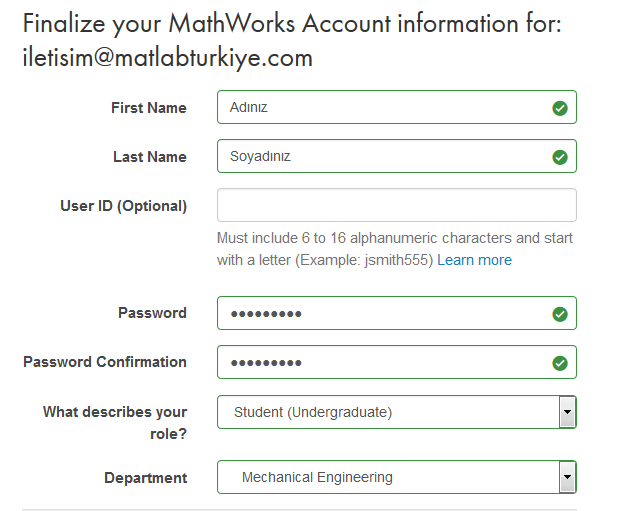Click the green checkmark in First Name field
627x511 pixels.
pyautogui.click(x=560, y=108)
